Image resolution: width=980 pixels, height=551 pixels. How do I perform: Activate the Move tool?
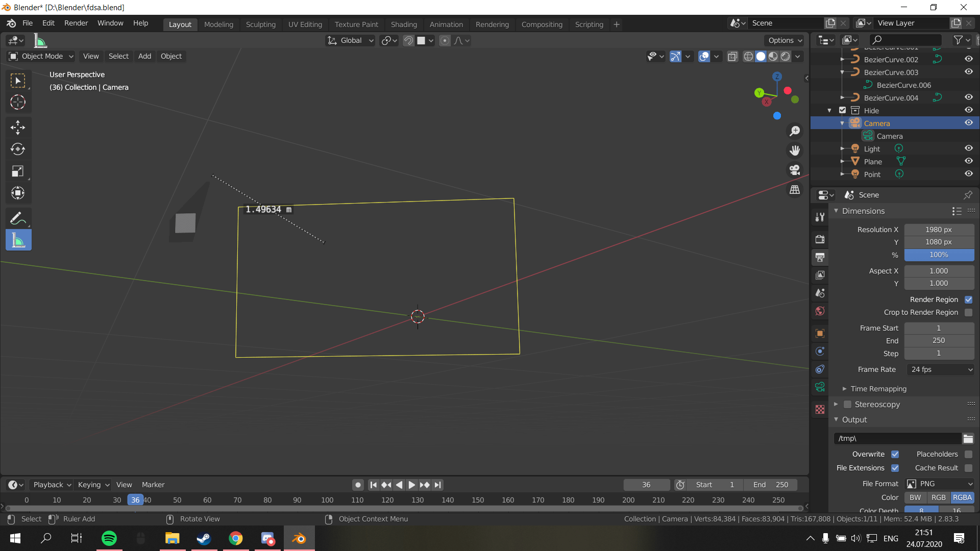[x=18, y=127]
